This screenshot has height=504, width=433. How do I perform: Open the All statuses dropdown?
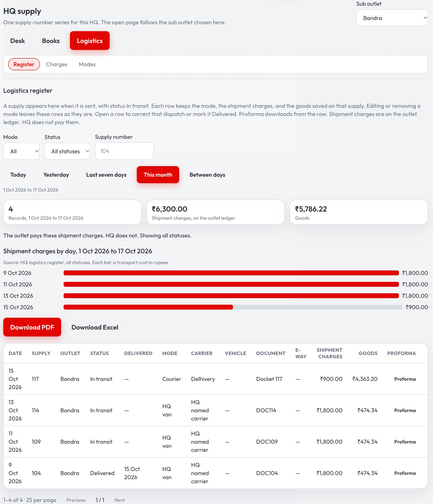[x=67, y=151]
